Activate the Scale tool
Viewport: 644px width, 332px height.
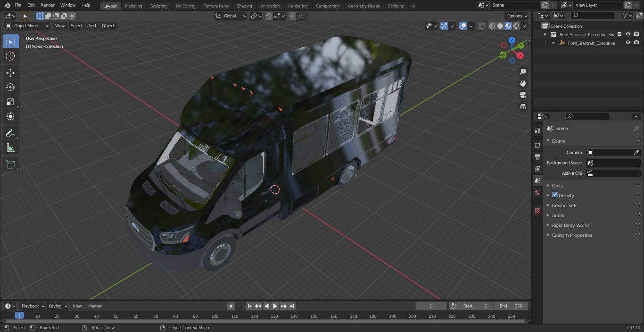coord(10,102)
